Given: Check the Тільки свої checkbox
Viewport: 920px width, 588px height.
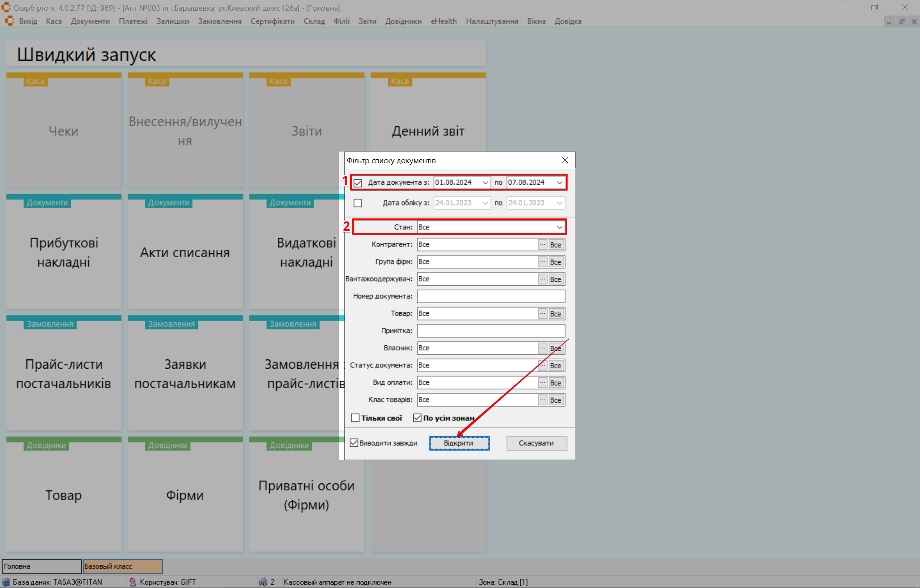Looking at the screenshot, I should (355, 418).
